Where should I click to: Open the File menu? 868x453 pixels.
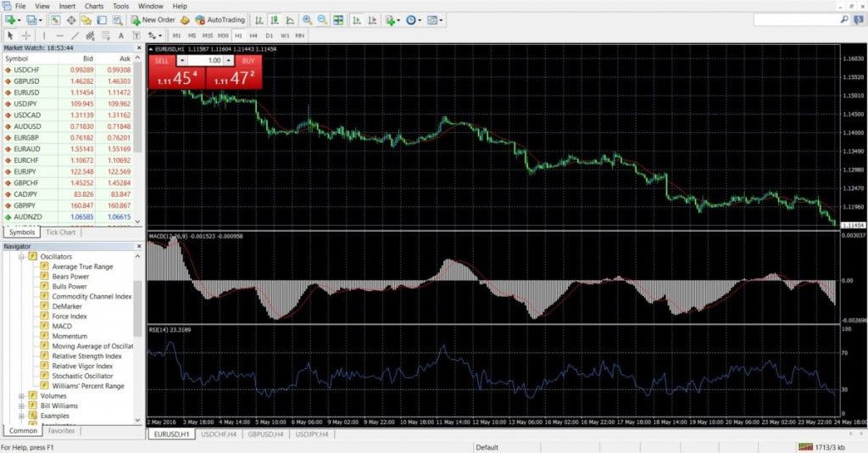click(x=20, y=6)
